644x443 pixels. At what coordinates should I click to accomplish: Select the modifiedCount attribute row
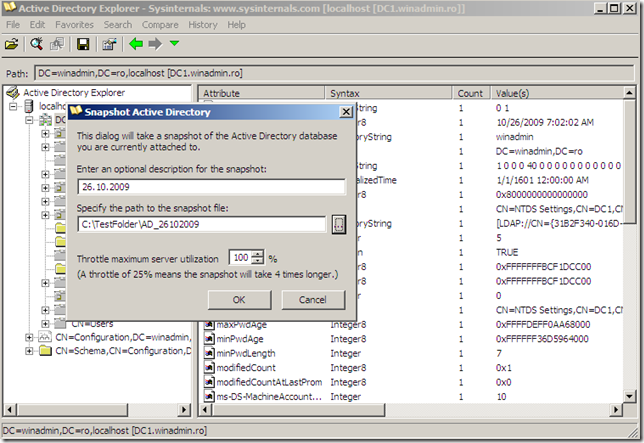tap(413, 367)
